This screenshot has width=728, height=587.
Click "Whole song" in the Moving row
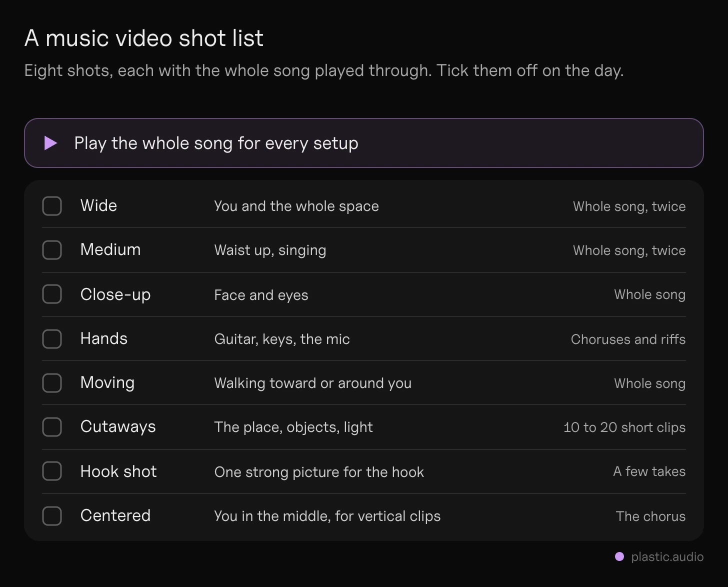pyautogui.click(x=650, y=383)
